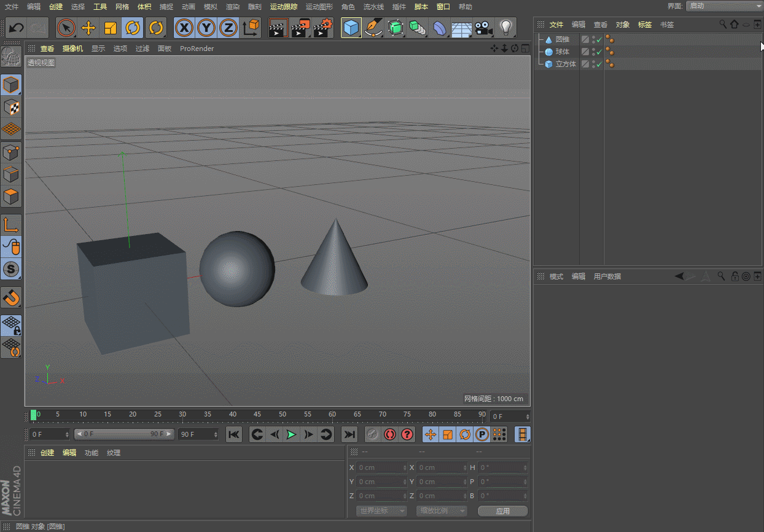Click the green Subdivision Surface generator icon

pyautogui.click(x=396, y=28)
